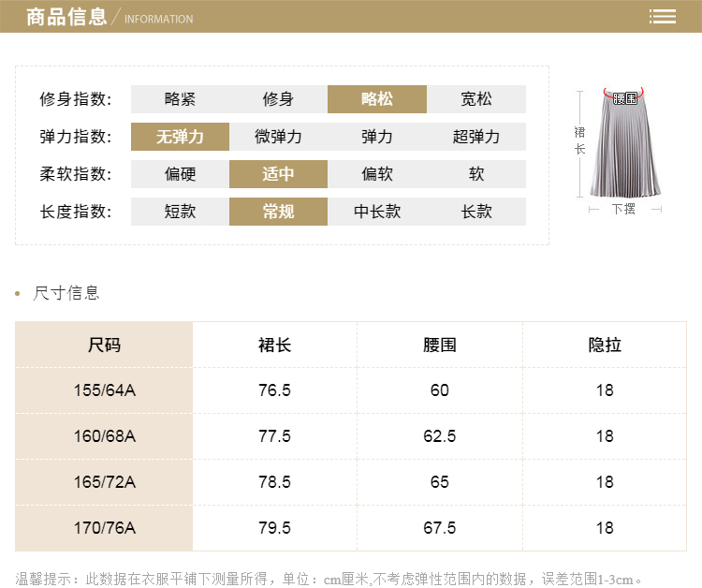Click size row 160/68A

(104, 436)
